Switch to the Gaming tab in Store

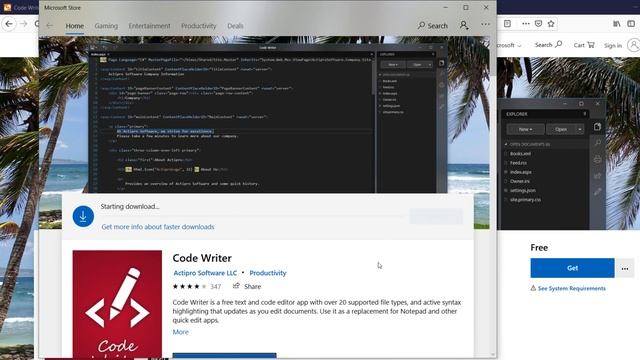click(x=106, y=26)
